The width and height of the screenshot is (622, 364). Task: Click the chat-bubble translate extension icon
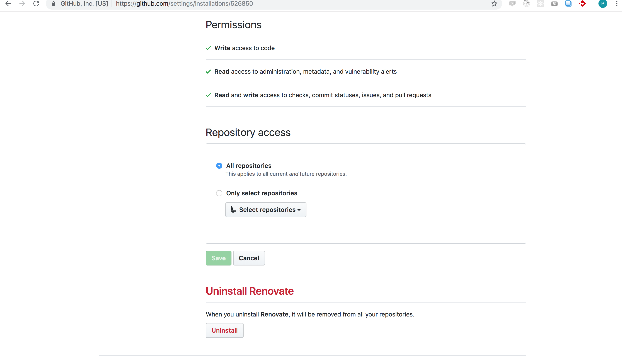(512, 3)
